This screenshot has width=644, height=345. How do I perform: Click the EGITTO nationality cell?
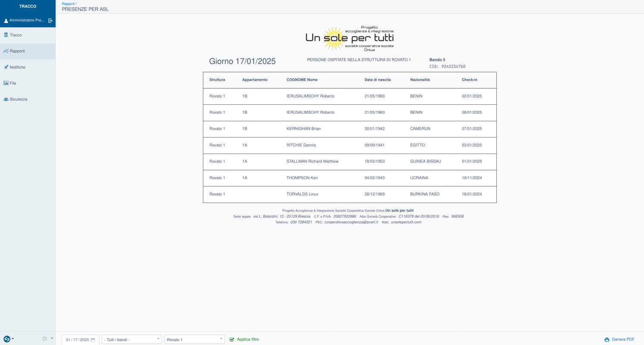[417, 145]
